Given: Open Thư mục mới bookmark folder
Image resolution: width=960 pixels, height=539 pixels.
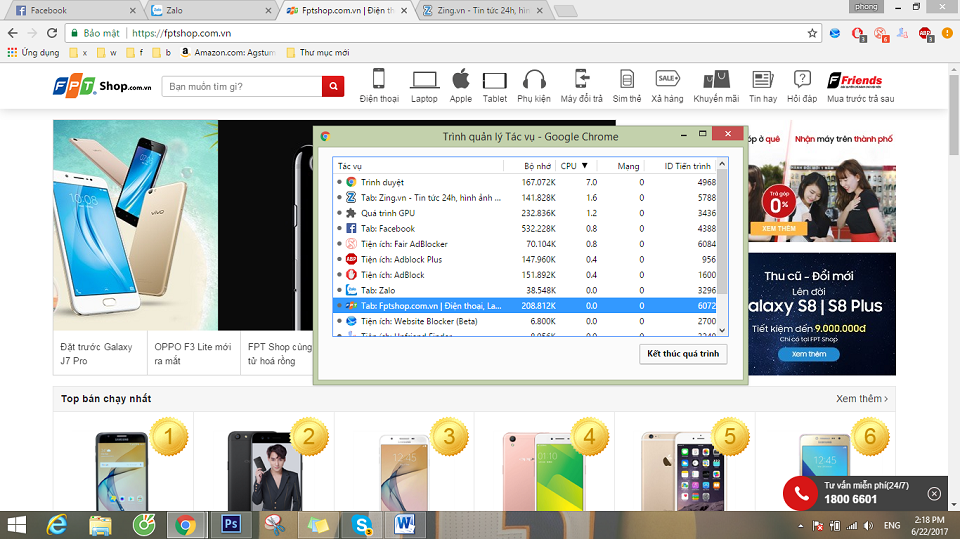Looking at the screenshot, I should point(317,53).
